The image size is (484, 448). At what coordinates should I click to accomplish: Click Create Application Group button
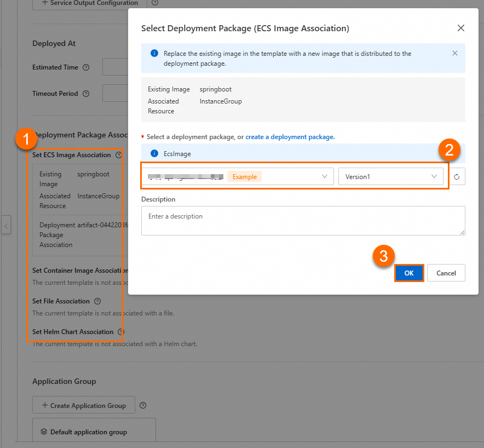point(84,405)
